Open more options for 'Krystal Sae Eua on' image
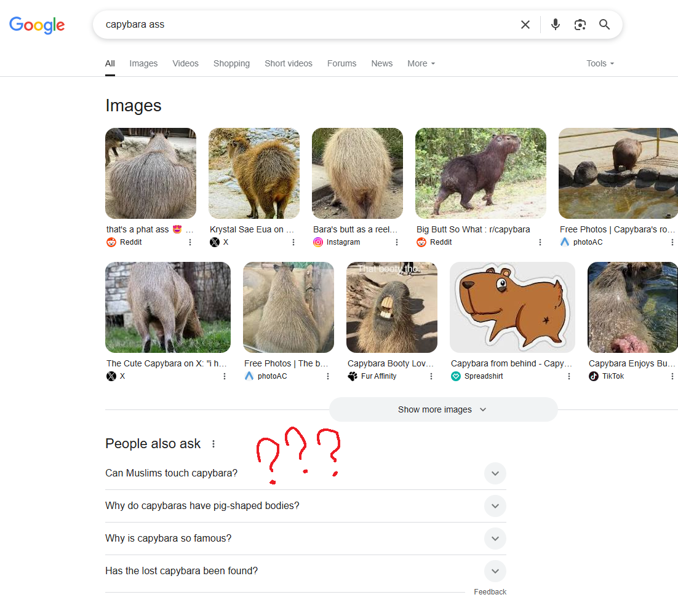The image size is (678, 616). click(x=293, y=242)
